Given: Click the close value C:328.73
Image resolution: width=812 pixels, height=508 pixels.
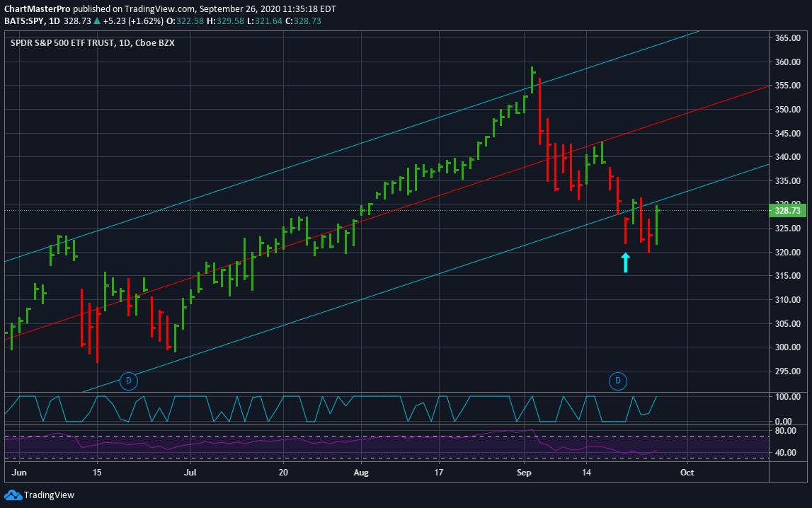Looking at the screenshot, I should [304, 21].
